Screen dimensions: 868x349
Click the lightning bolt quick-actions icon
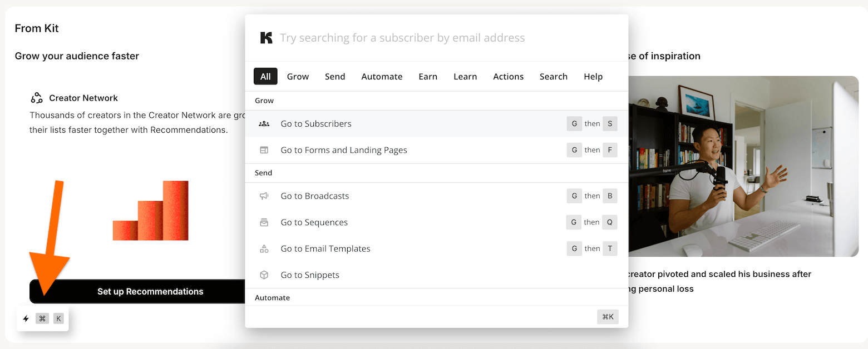point(26,319)
